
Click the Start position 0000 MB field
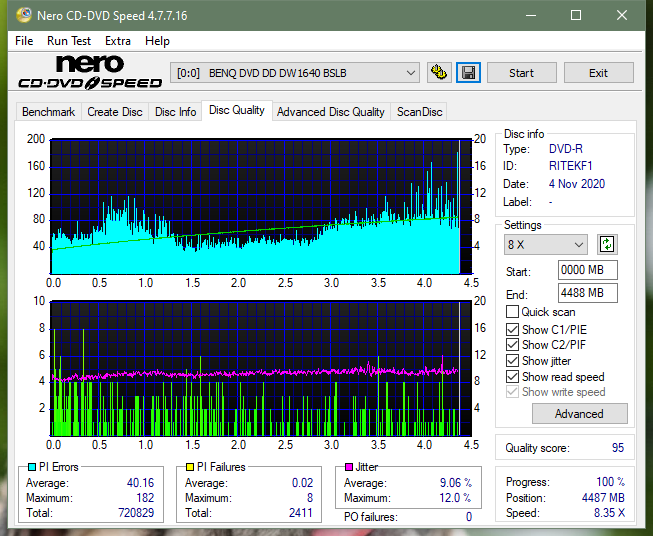point(587,270)
